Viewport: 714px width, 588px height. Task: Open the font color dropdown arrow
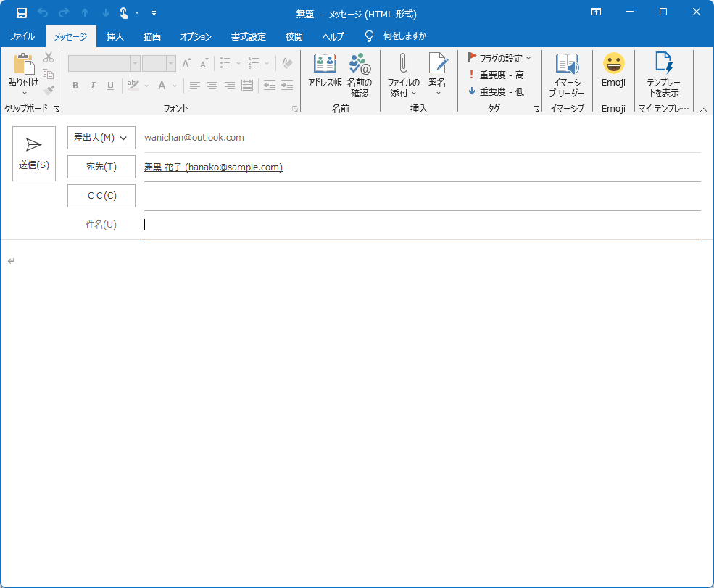[x=175, y=86]
